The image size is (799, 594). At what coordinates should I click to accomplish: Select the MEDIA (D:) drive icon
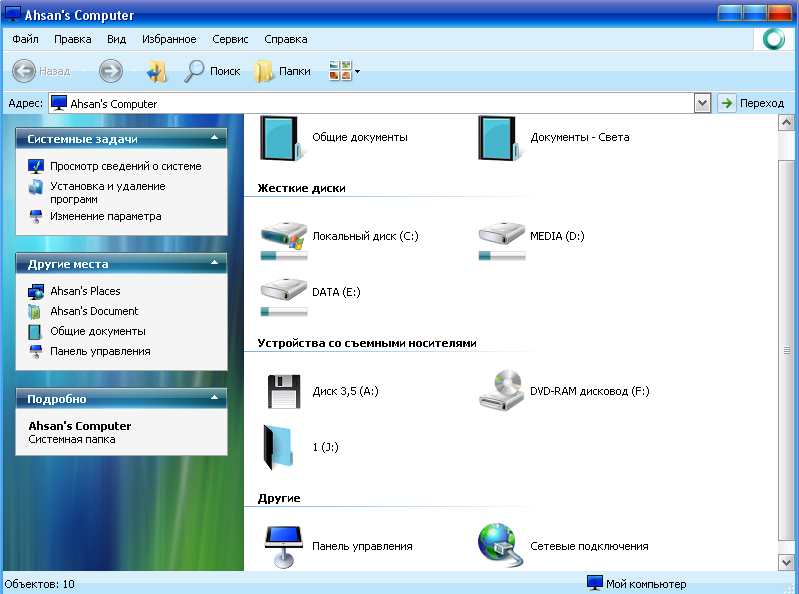[x=502, y=234]
